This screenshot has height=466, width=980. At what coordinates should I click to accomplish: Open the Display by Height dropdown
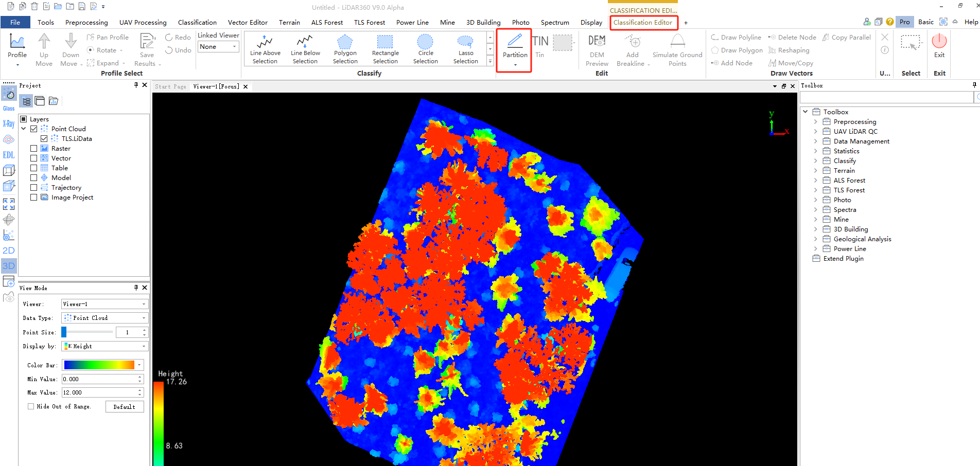pos(104,346)
